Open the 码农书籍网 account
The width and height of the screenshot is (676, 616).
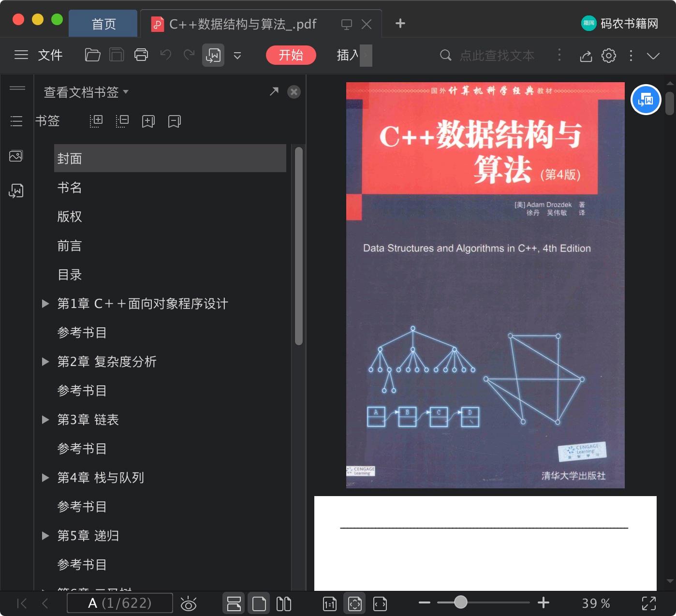(x=620, y=23)
